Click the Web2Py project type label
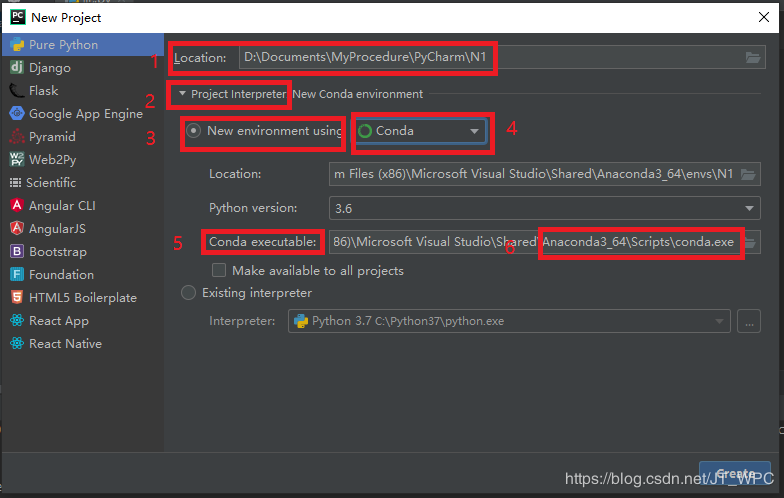Screen dimensions: 784x498 pyautogui.click(x=53, y=160)
